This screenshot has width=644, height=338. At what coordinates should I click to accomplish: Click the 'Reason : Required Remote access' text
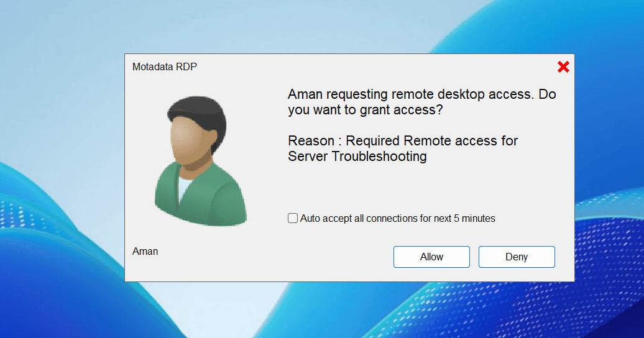pyautogui.click(x=403, y=148)
